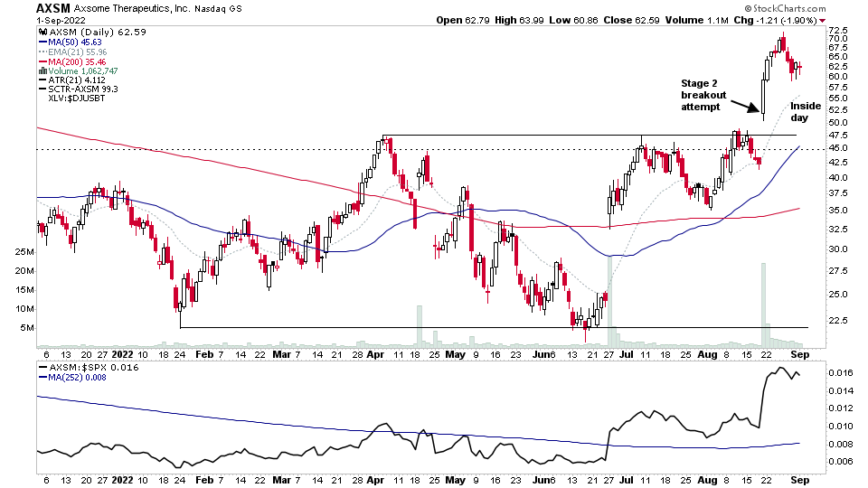
Task: Click the Close 62.59 header value
Action: 631,21
